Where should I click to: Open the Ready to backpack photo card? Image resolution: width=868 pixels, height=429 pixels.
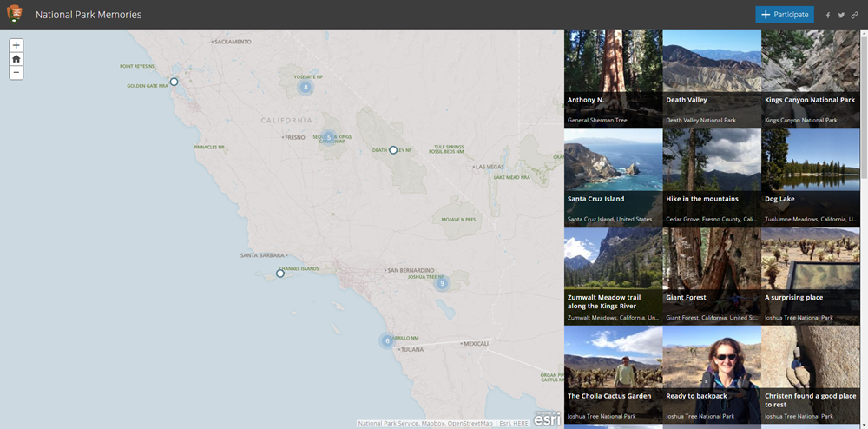[x=712, y=375]
